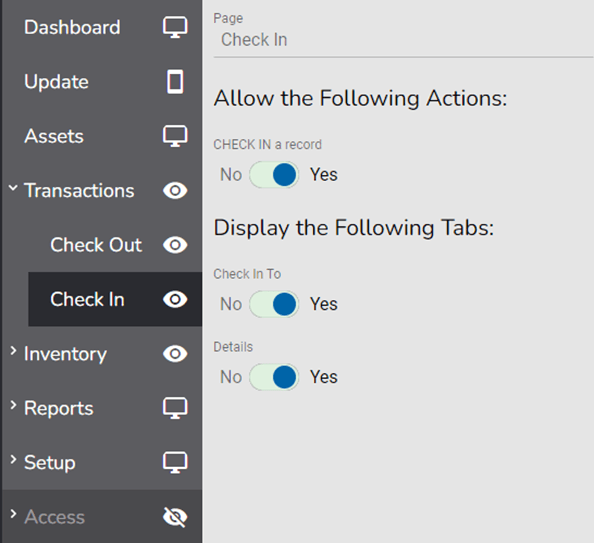The image size is (594, 543).
Task: Expand the Reports section chevron
Action: (13, 405)
